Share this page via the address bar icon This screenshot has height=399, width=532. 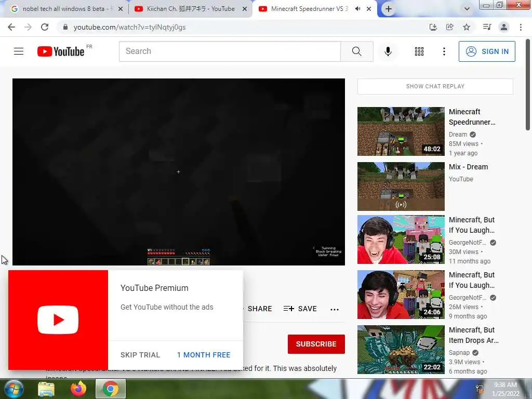(x=450, y=27)
